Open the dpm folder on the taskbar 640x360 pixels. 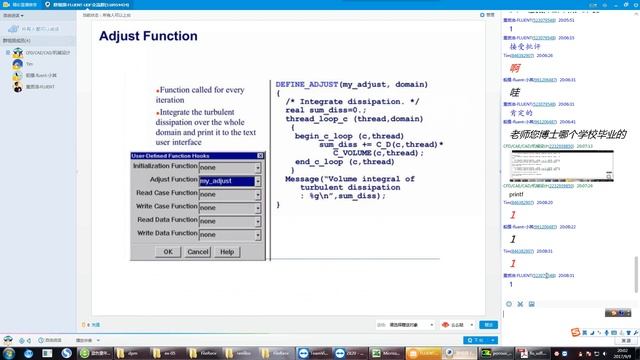tap(131, 353)
